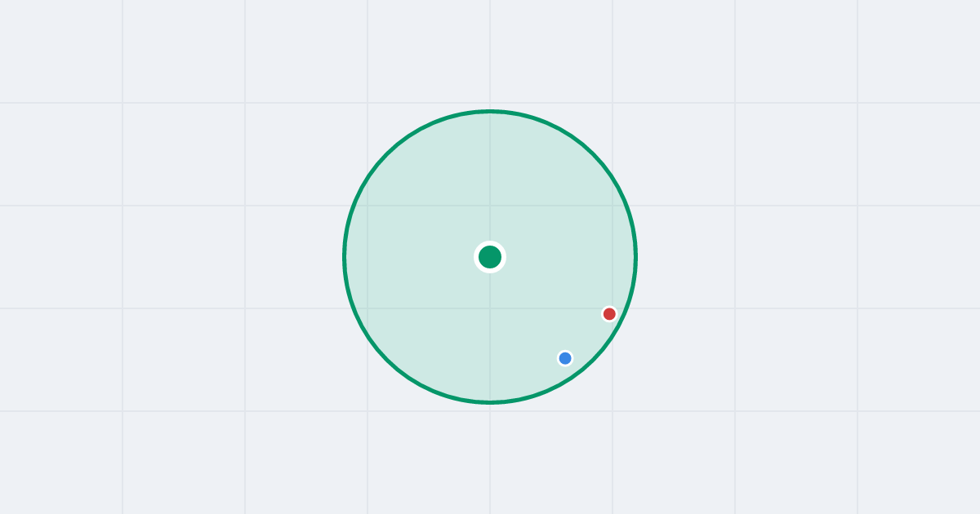The height and width of the screenshot is (514, 980).
Task: Click midpoint between the red and blue dots
Action: pyautogui.click(x=587, y=336)
